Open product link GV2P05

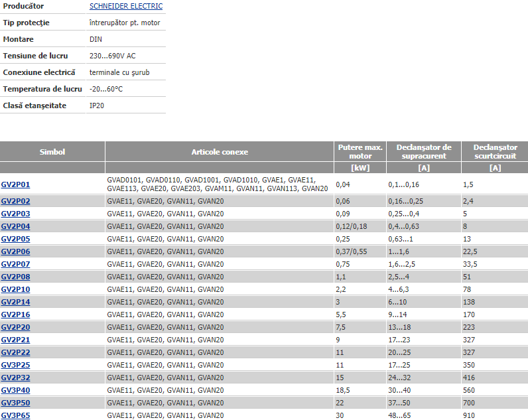coord(15,239)
